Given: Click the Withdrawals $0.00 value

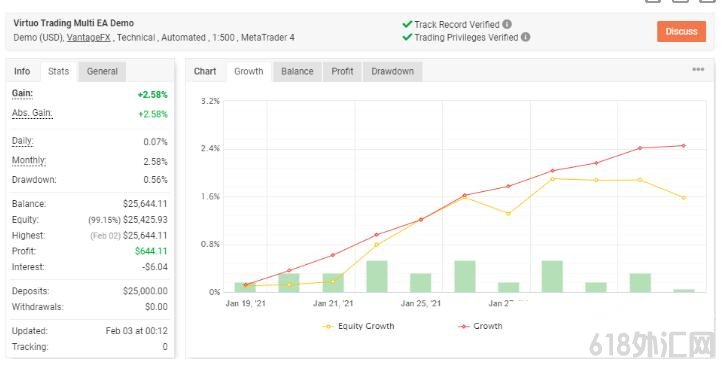Looking at the screenshot, I should click(156, 307).
